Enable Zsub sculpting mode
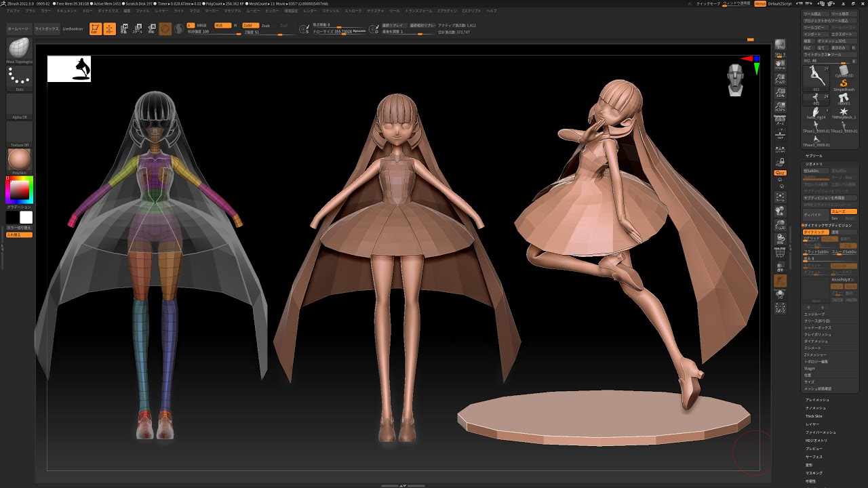The image size is (868, 488). click(266, 26)
